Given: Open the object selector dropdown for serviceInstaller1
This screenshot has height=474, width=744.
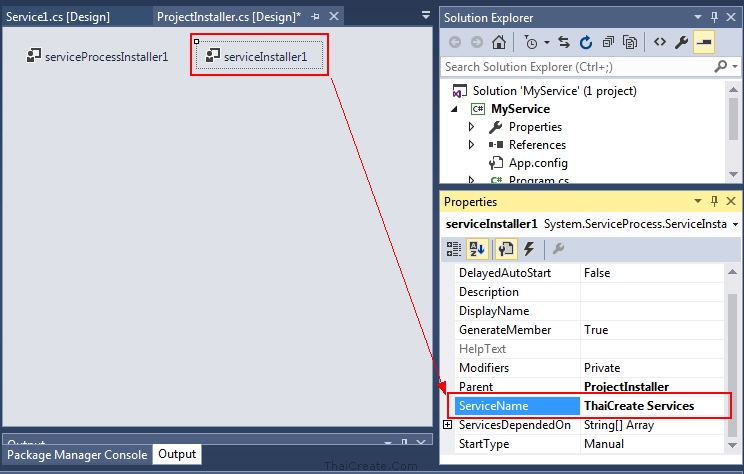Looking at the screenshot, I should (x=735, y=224).
